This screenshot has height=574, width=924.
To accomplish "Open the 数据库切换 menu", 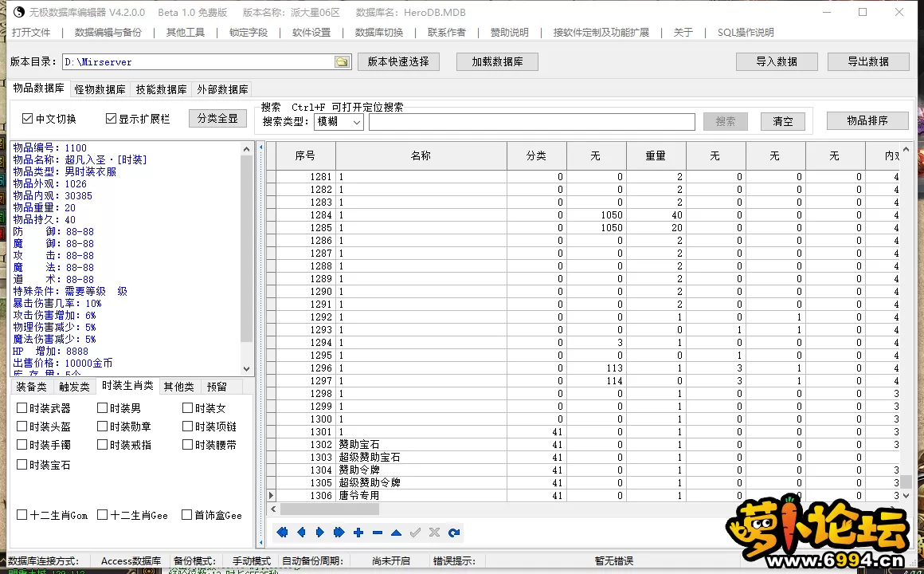I will pyautogui.click(x=379, y=33).
